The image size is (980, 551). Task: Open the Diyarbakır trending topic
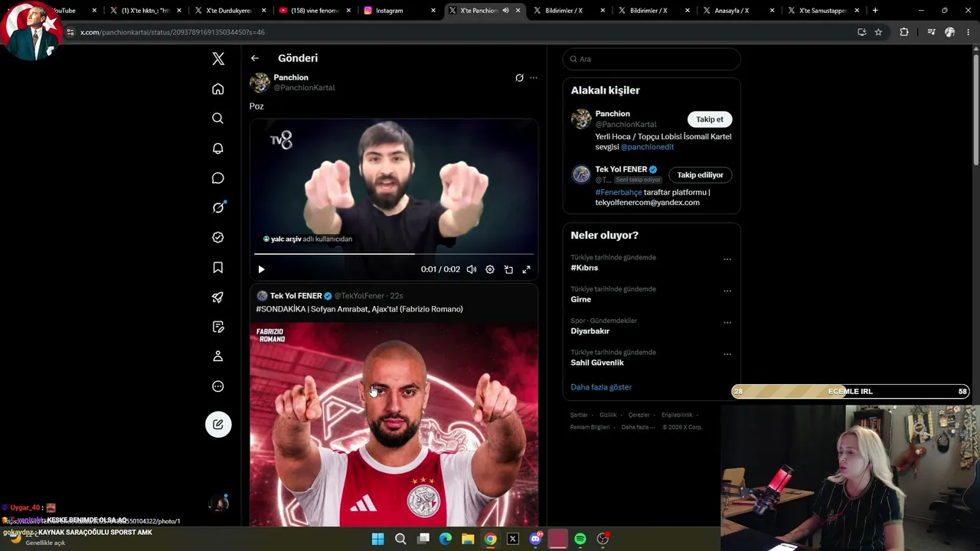pos(590,331)
